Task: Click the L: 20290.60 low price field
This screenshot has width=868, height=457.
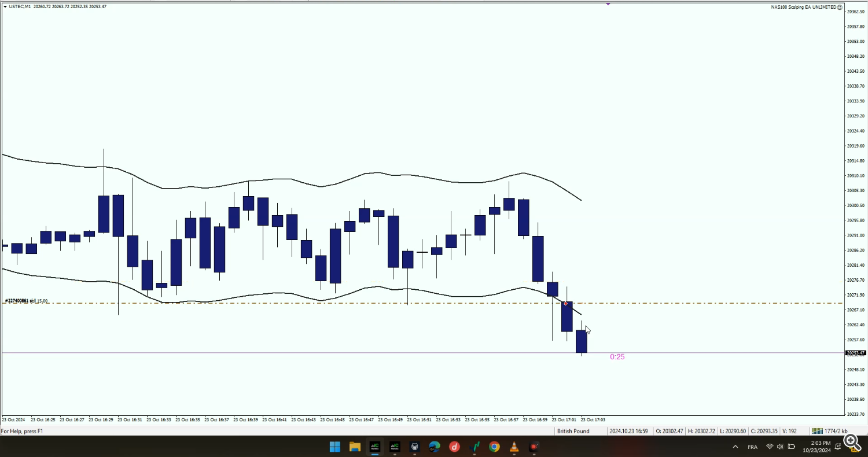Action: 733,431
